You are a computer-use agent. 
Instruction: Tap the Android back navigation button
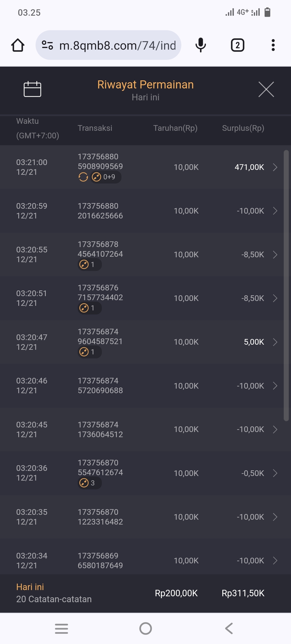pyautogui.click(x=229, y=629)
